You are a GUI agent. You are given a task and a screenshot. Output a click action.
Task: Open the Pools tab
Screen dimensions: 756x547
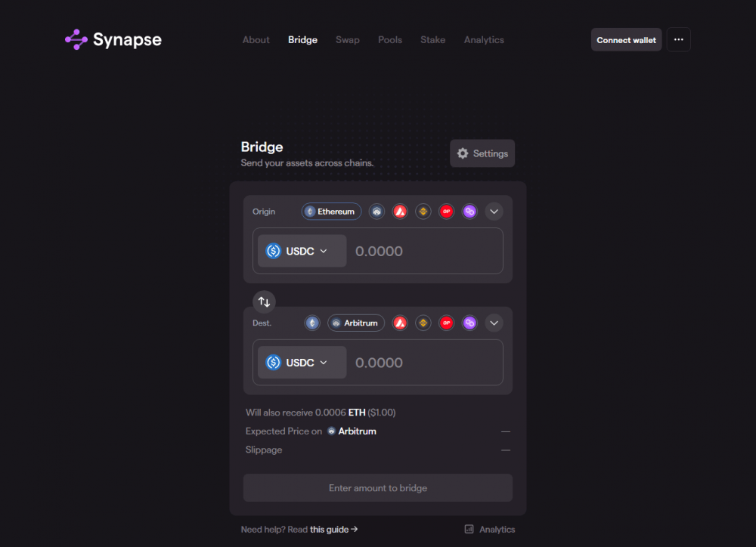click(390, 40)
